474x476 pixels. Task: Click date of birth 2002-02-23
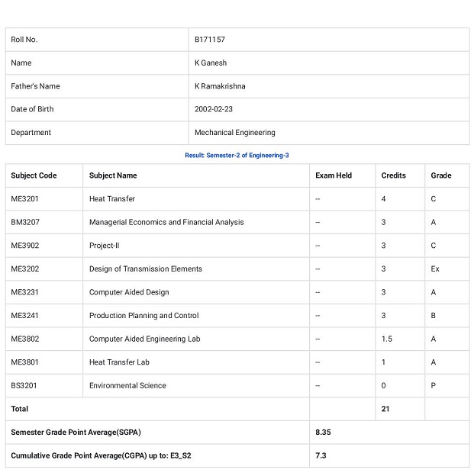[213, 109]
